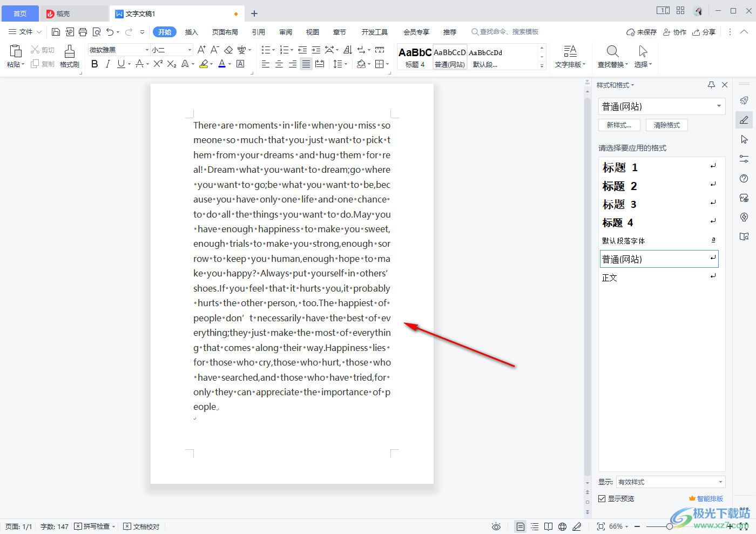Open the font name dropdown 微软雅黑
Image resolution: width=756 pixels, height=534 pixels.
(x=147, y=50)
